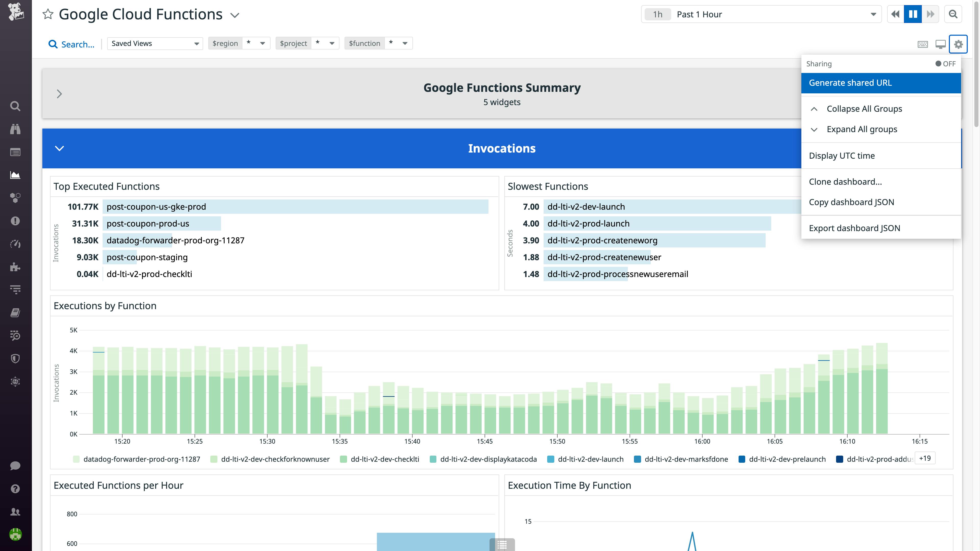The width and height of the screenshot is (980, 551).
Task: Click Generate shared URL
Action: [851, 82]
